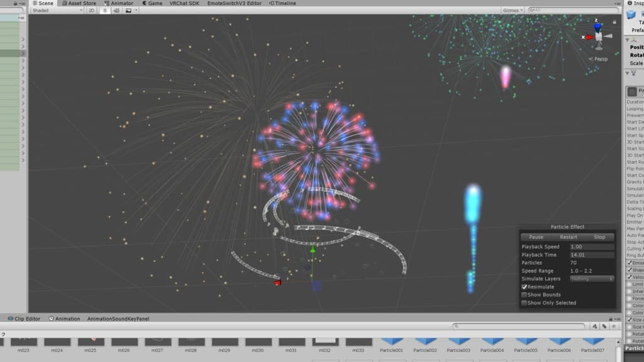Click search-by-type filter icon in Project panel
The width and height of the screenshot is (644, 362).
pyautogui.click(x=594, y=326)
